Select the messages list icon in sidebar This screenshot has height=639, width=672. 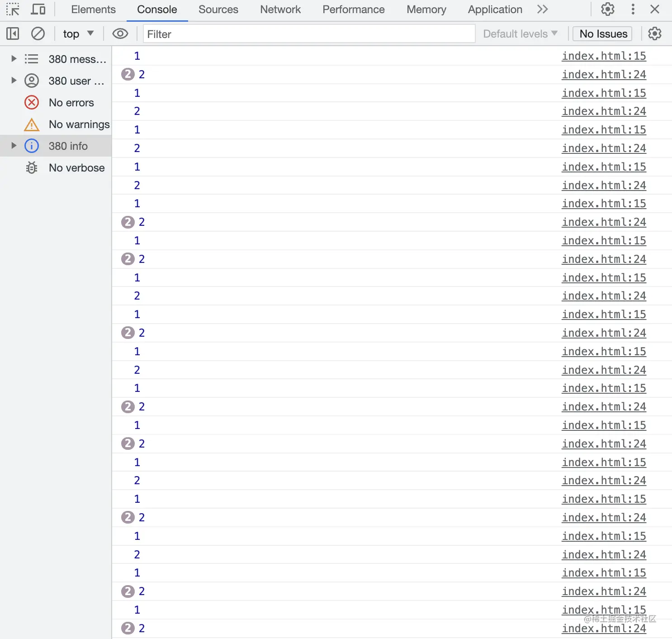[31, 59]
